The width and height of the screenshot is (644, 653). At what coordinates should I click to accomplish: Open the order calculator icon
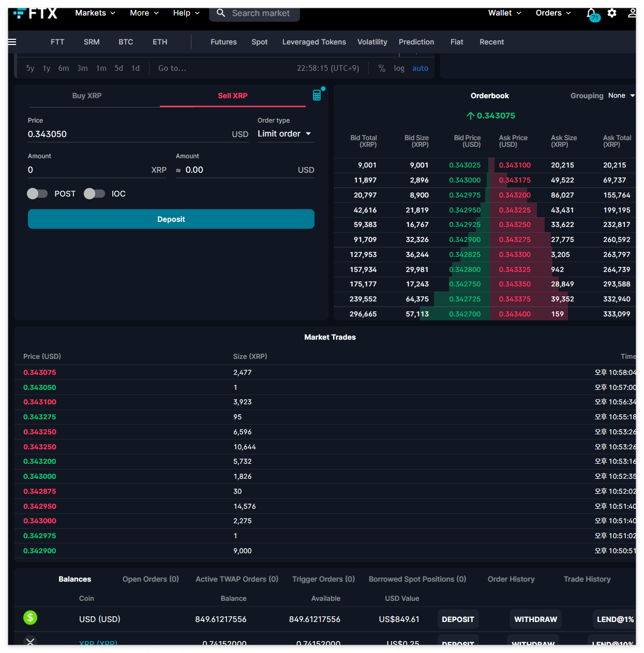pos(317,95)
